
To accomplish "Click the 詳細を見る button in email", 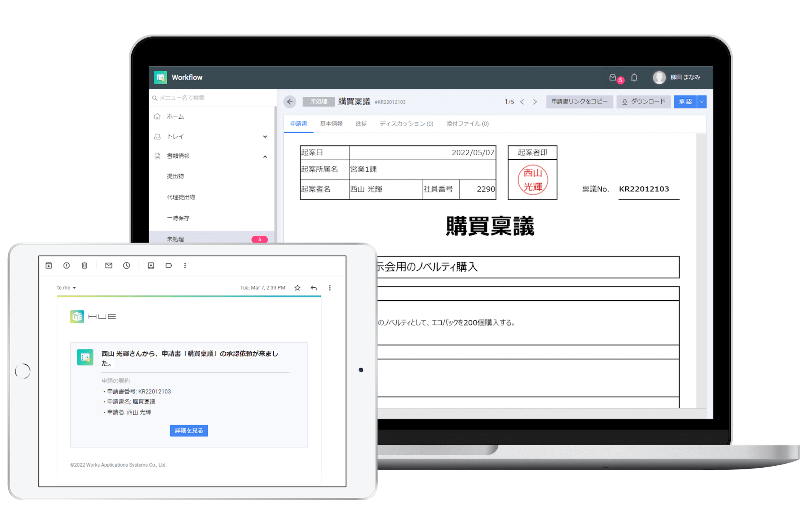I will pos(189,430).
